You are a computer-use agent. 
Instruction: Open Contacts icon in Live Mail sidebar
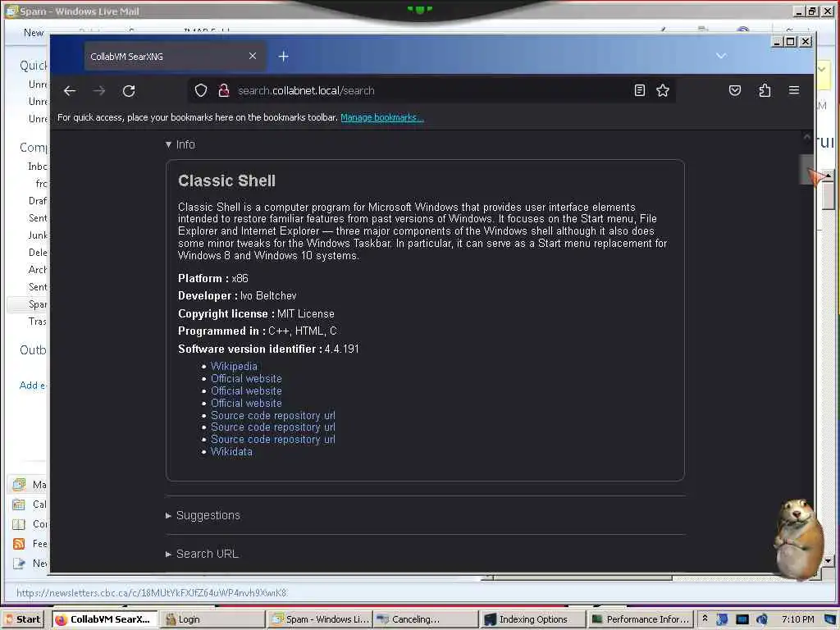coord(19,524)
